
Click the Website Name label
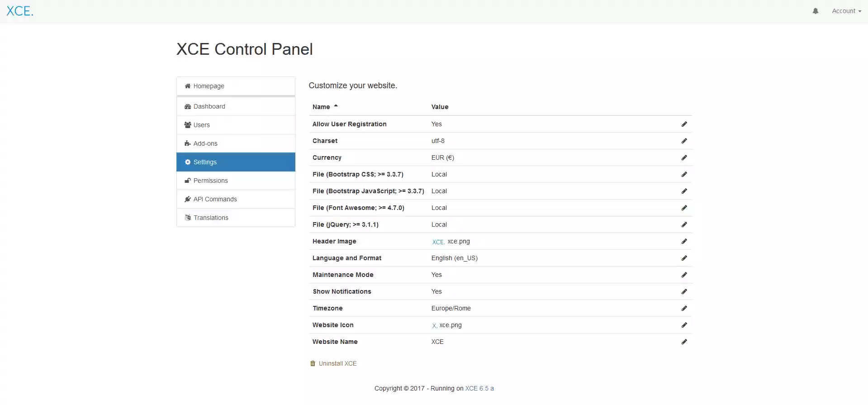point(335,342)
